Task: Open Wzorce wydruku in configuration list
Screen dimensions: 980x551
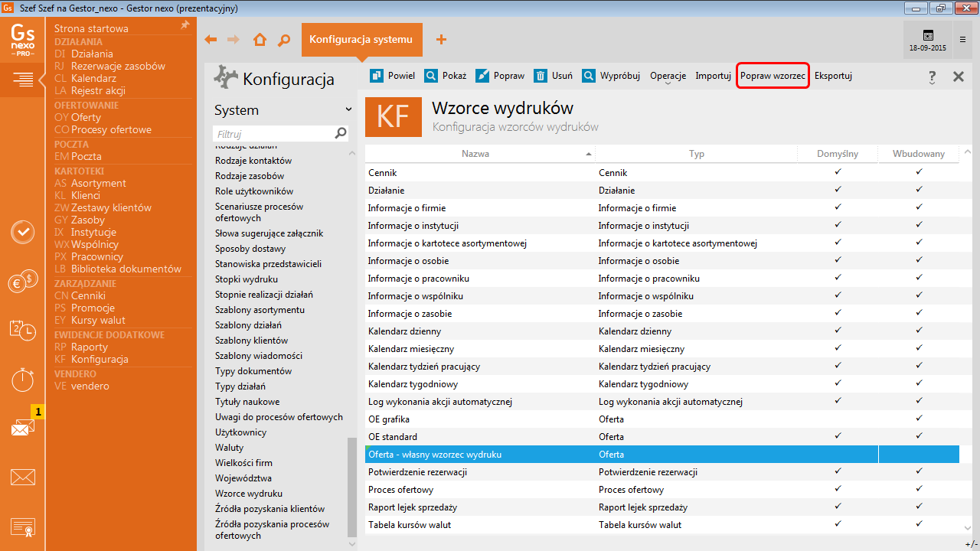Action: tap(249, 494)
